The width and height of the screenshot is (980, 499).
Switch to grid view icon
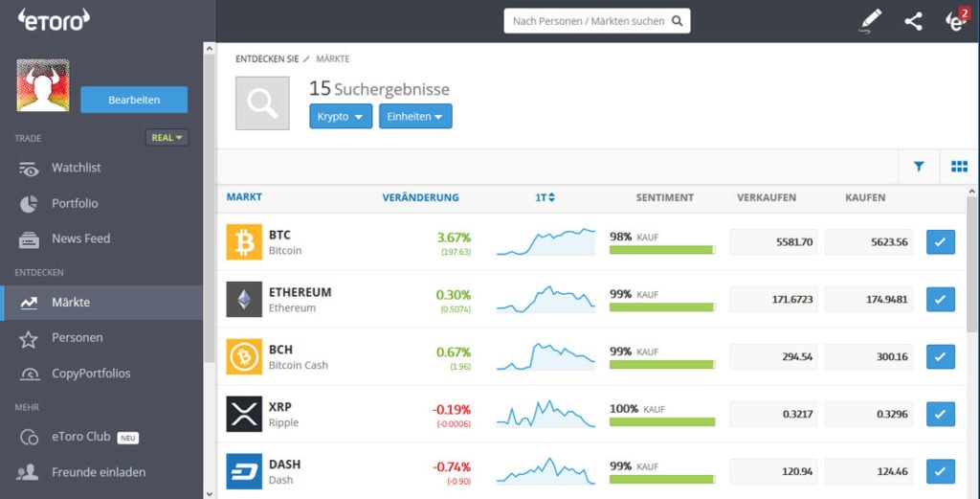(959, 167)
